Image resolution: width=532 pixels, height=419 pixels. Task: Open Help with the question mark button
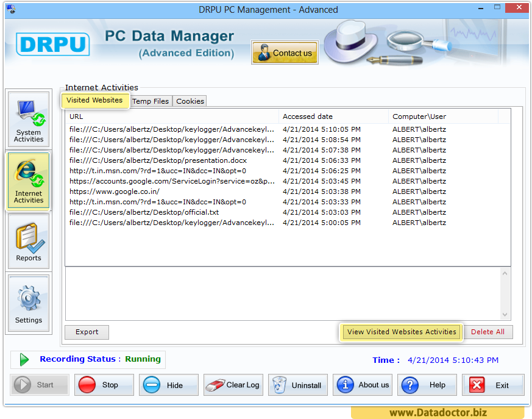427,385
